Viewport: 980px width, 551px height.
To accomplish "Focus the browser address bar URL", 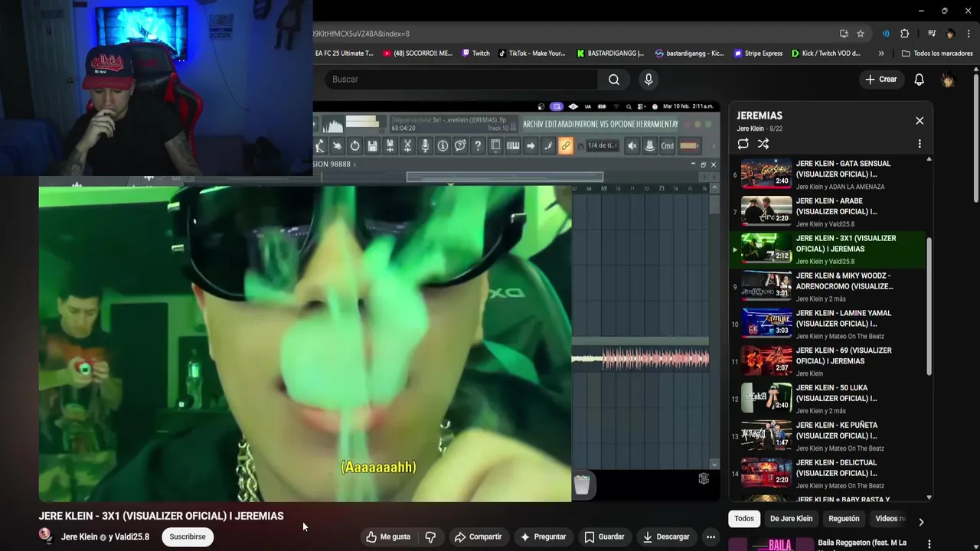I will point(574,34).
